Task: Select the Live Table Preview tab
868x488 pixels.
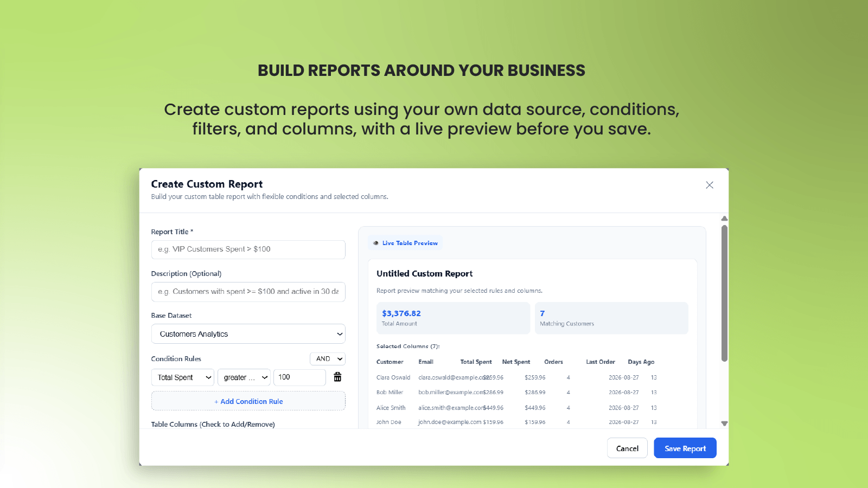Action: (x=405, y=243)
